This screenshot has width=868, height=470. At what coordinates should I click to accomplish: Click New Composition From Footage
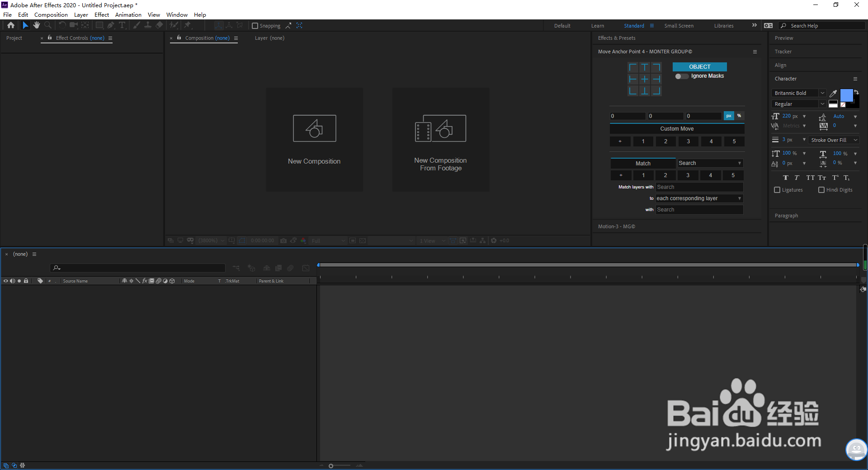pos(440,140)
